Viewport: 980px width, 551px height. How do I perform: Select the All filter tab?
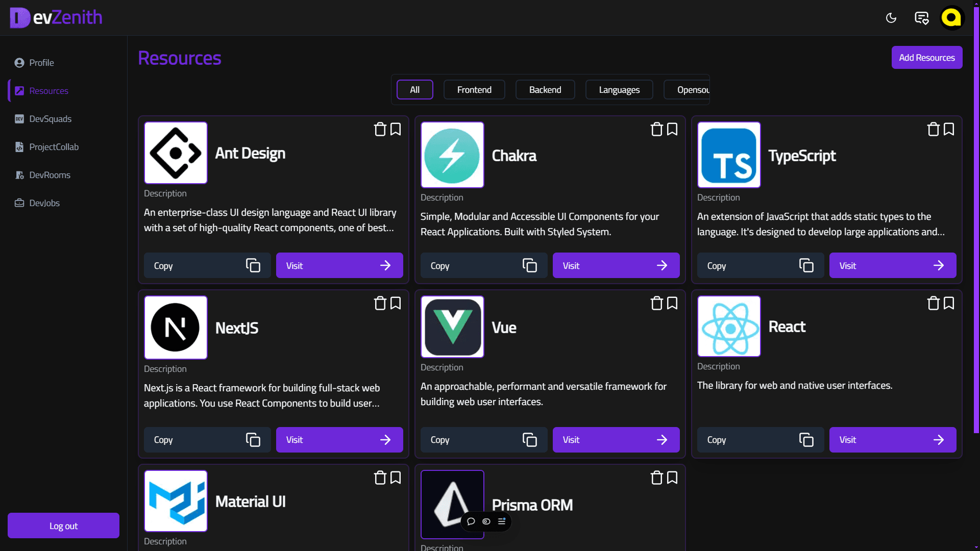tap(414, 90)
